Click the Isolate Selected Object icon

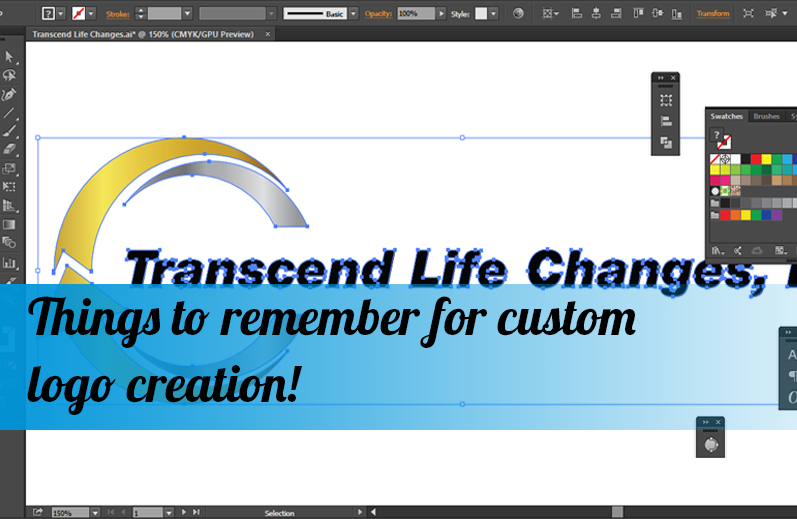pos(748,14)
